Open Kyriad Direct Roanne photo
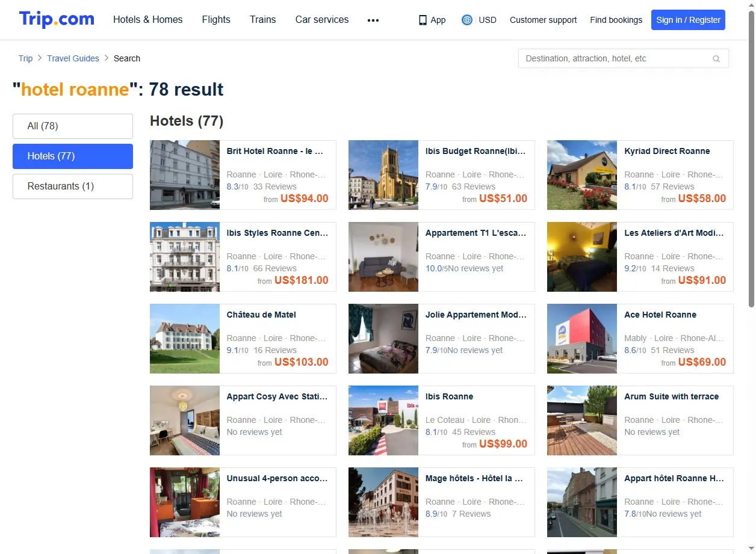The width and height of the screenshot is (756, 554). click(582, 175)
